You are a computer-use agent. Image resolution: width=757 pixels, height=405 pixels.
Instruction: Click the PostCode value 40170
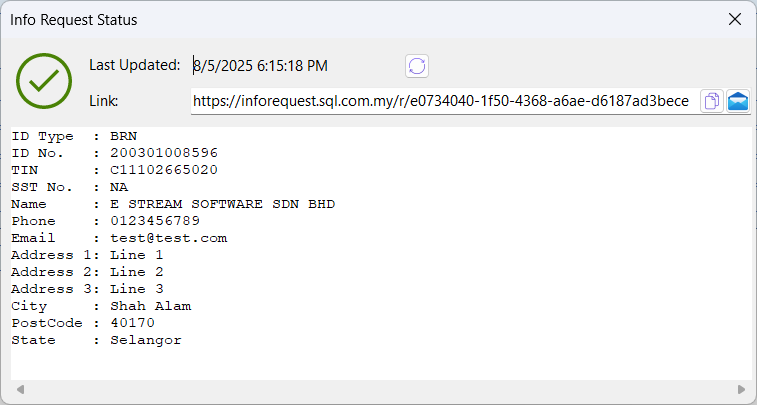(133, 323)
